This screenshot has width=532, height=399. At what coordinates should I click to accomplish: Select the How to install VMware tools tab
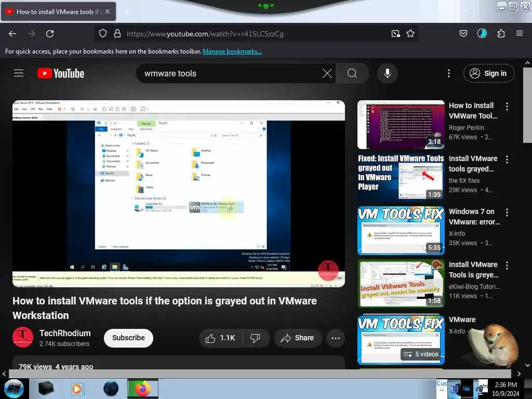[x=57, y=11]
